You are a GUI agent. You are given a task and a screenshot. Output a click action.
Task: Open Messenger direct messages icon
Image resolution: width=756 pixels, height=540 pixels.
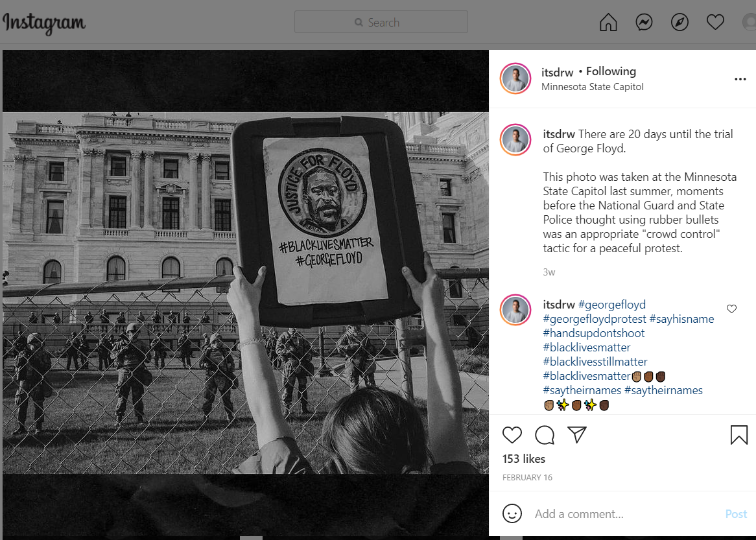pos(644,23)
